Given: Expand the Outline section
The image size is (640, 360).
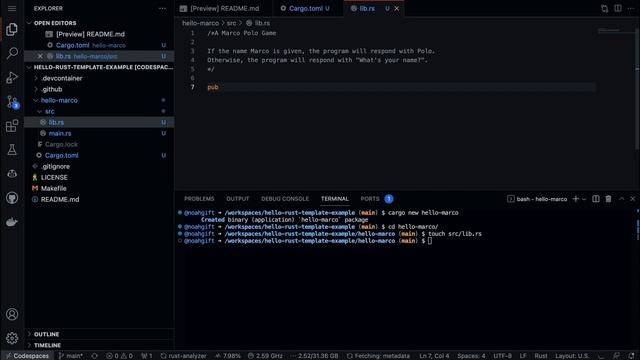Looking at the screenshot, I should (99, 334).
